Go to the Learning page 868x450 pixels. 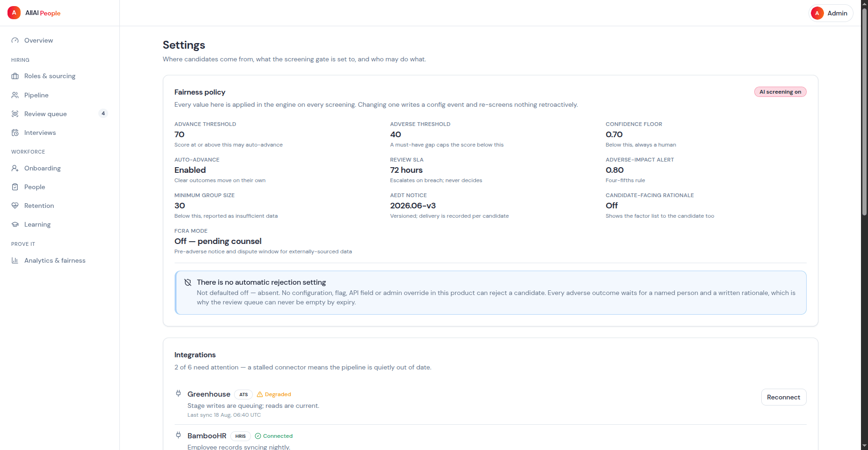point(60,224)
